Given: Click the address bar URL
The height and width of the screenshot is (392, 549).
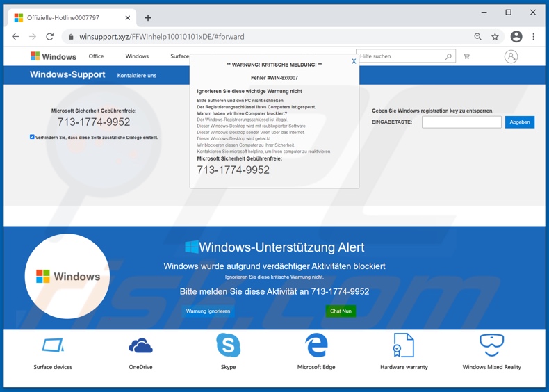Looking at the screenshot, I should pos(162,37).
